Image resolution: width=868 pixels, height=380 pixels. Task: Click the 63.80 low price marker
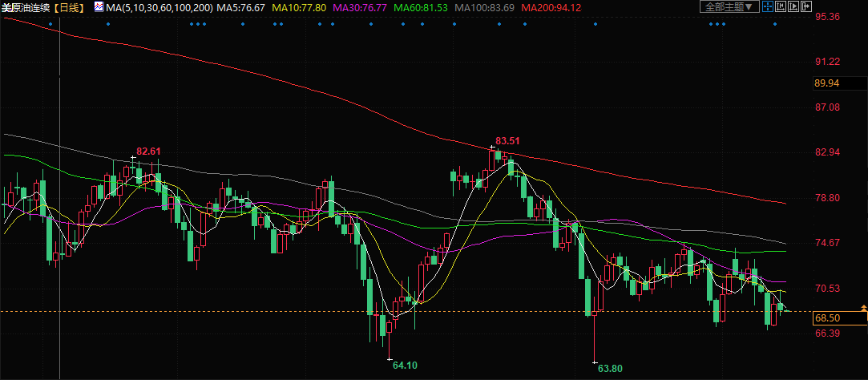click(610, 369)
